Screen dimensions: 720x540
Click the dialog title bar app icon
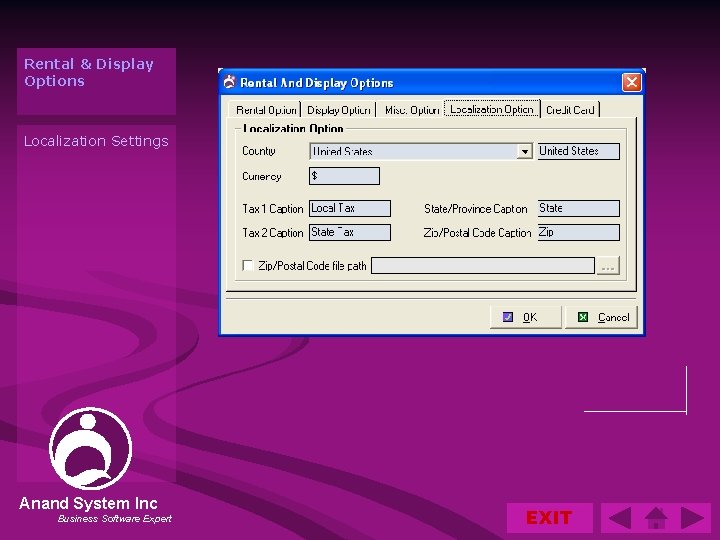click(229, 82)
